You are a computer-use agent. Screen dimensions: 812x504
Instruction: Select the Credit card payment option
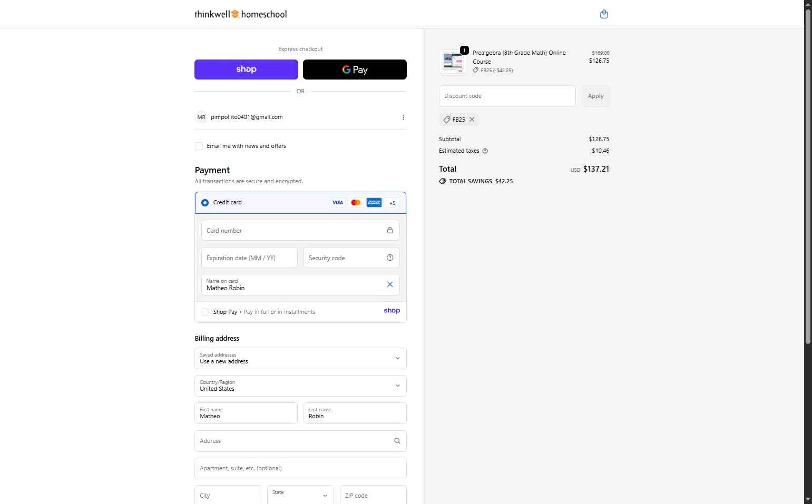tap(205, 203)
